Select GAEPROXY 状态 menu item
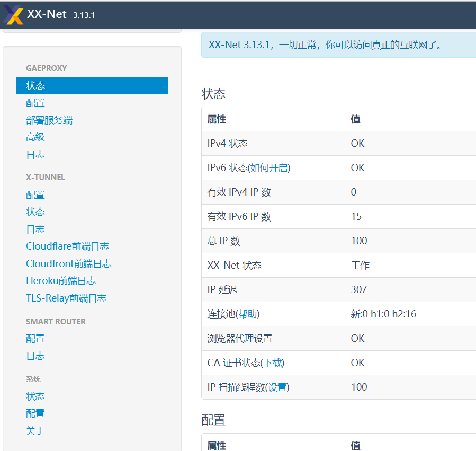This screenshot has width=476, height=451. [x=92, y=85]
